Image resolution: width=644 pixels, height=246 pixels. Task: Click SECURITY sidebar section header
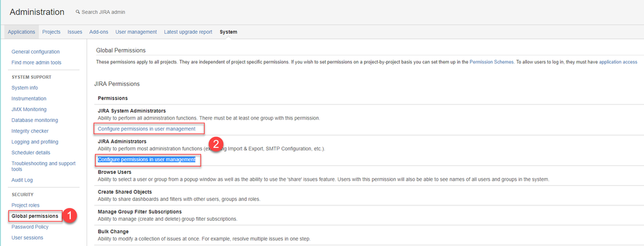[x=23, y=194]
